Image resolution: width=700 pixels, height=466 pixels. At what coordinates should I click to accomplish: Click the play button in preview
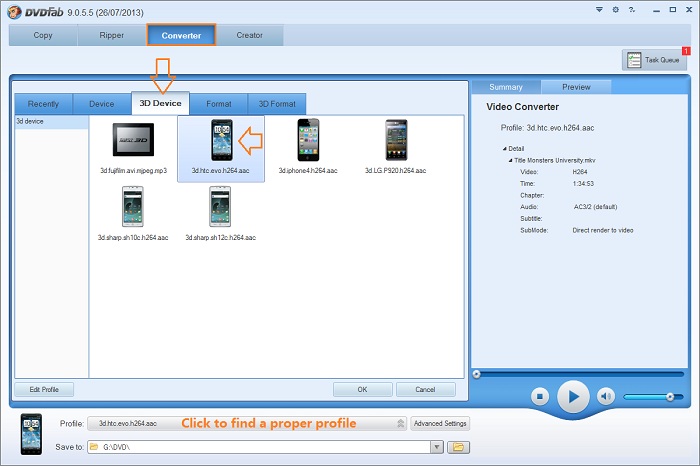pos(573,396)
